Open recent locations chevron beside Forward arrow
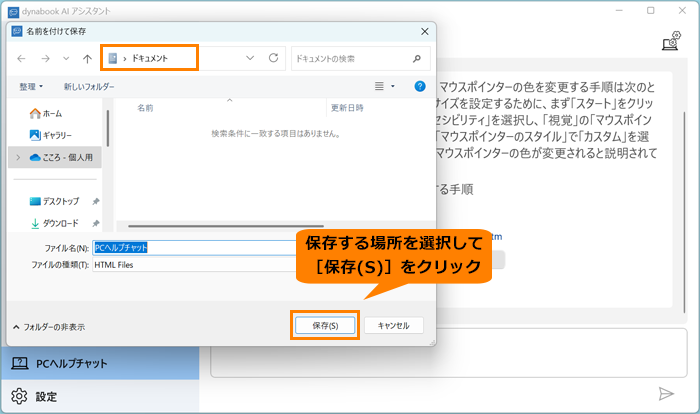The height and width of the screenshot is (414, 700). tap(66, 59)
